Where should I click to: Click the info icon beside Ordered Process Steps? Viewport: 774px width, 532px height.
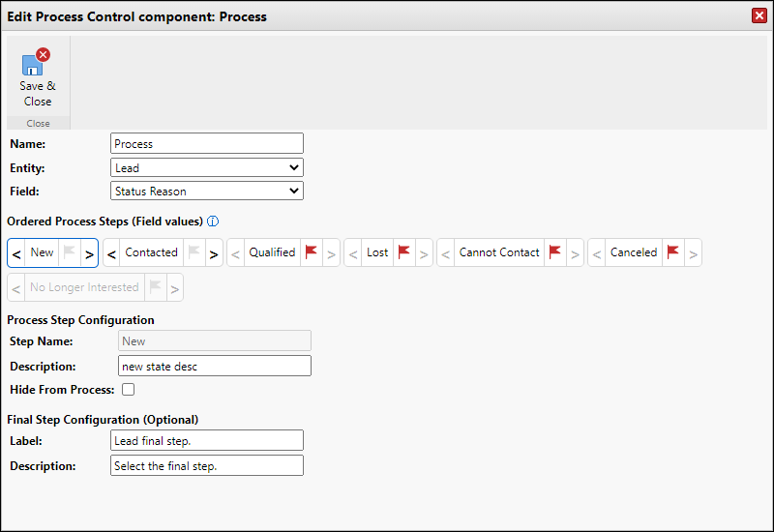(213, 221)
